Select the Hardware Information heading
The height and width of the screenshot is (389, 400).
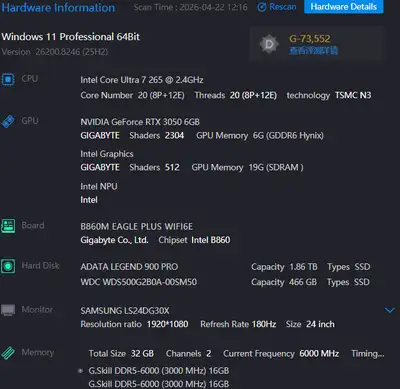[58, 7]
